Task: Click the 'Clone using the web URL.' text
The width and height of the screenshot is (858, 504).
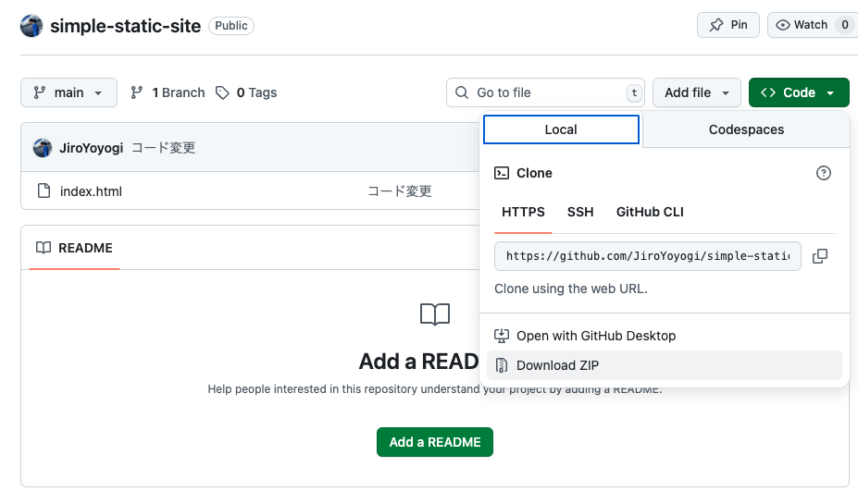Action: pos(571,289)
